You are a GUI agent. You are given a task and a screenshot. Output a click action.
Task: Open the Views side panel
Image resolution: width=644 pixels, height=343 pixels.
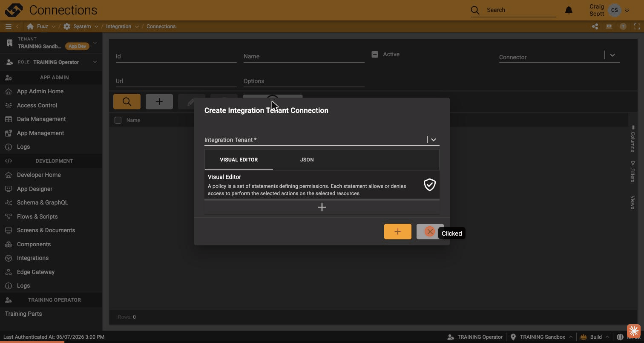(633, 202)
